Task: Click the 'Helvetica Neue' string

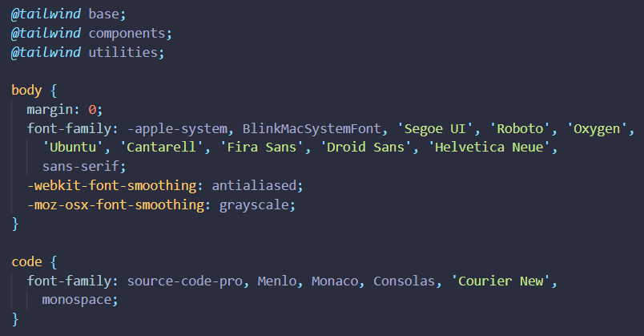Action: [x=489, y=148]
